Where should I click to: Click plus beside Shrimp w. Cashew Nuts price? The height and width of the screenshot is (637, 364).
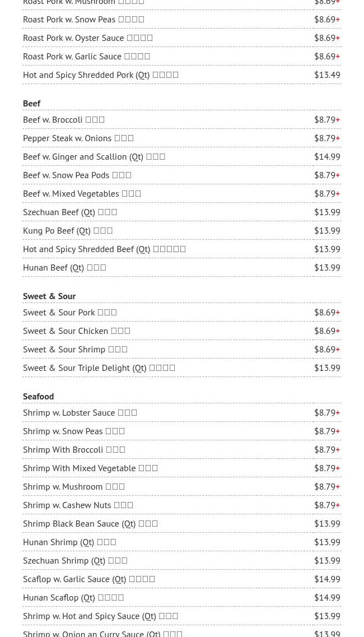338,505
